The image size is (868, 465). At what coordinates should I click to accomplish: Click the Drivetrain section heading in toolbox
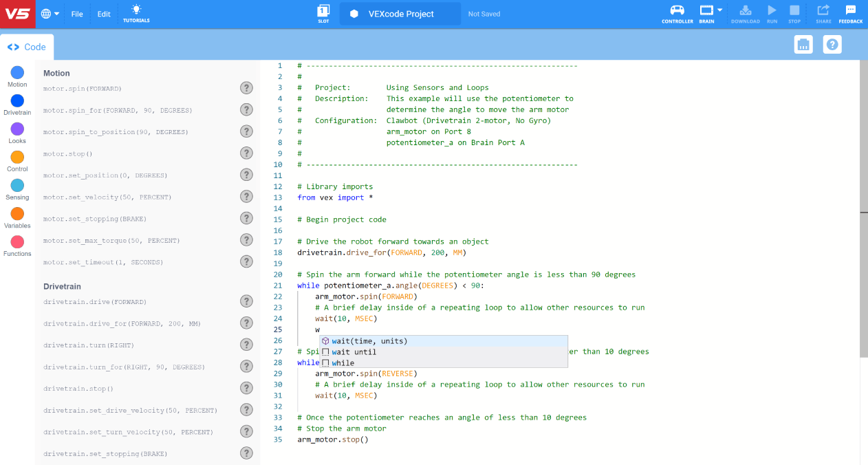click(x=62, y=286)
